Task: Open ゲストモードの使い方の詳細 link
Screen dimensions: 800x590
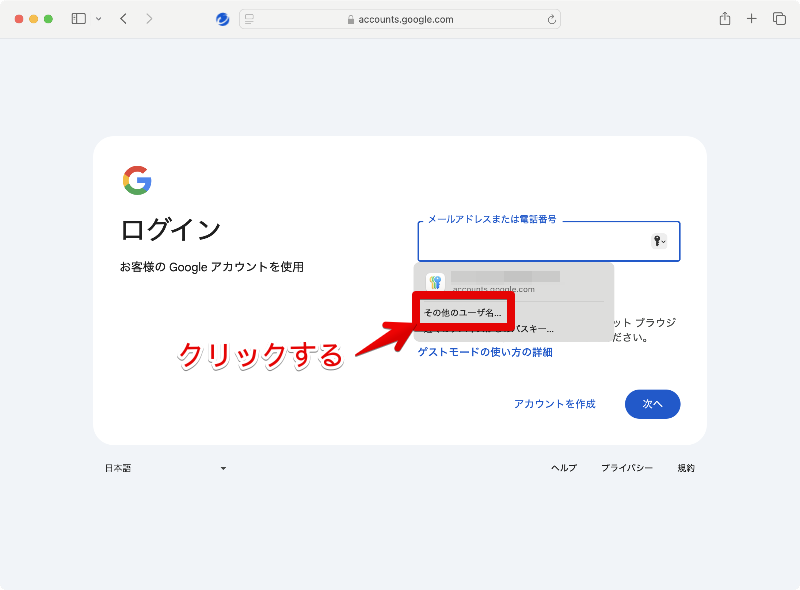Action: coord(485,352)
